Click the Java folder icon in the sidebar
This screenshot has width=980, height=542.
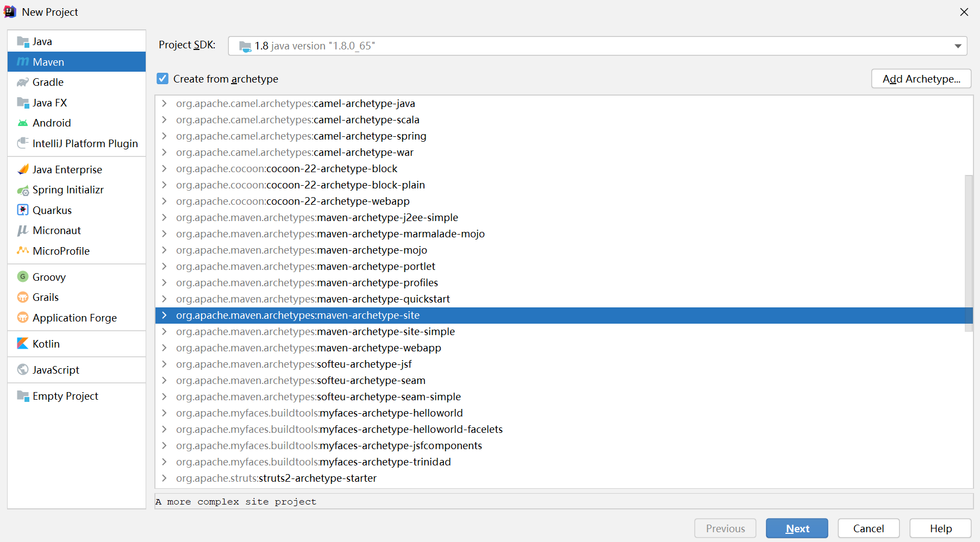tap(22, 42)
